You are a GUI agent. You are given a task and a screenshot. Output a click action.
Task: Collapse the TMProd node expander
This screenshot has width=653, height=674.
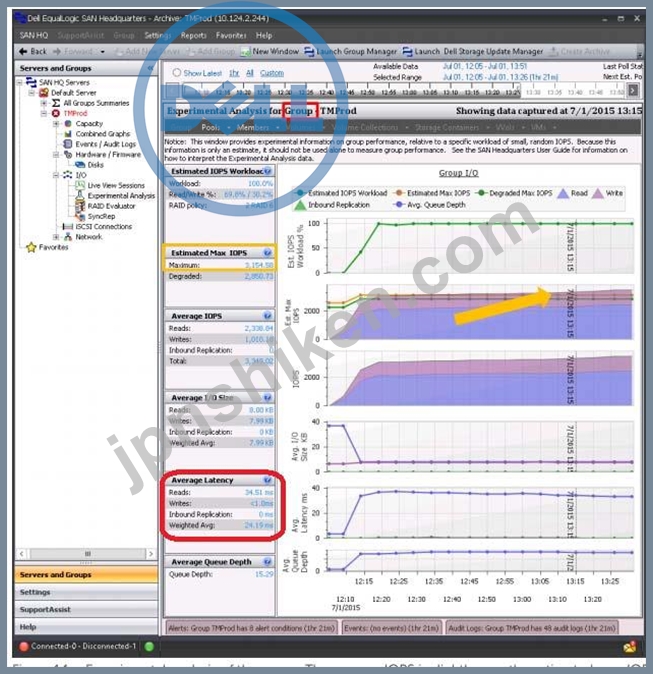(x=43, y=113)
